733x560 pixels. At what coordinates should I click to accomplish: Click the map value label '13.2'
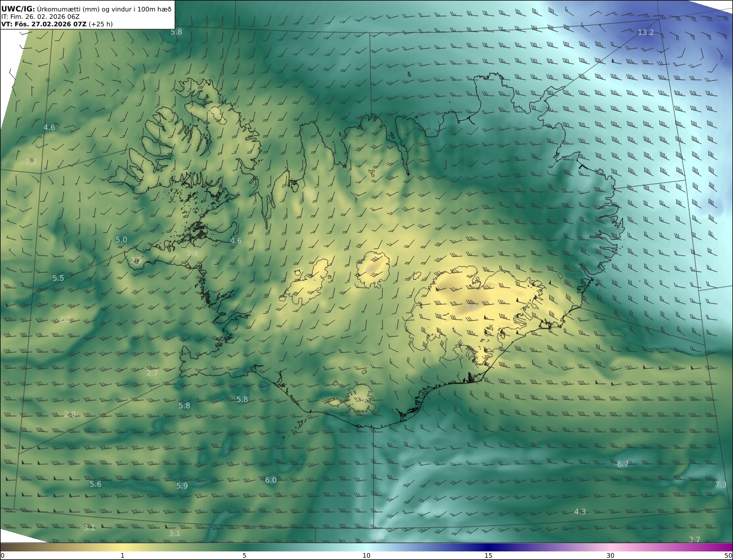click(x=645, y=32)
